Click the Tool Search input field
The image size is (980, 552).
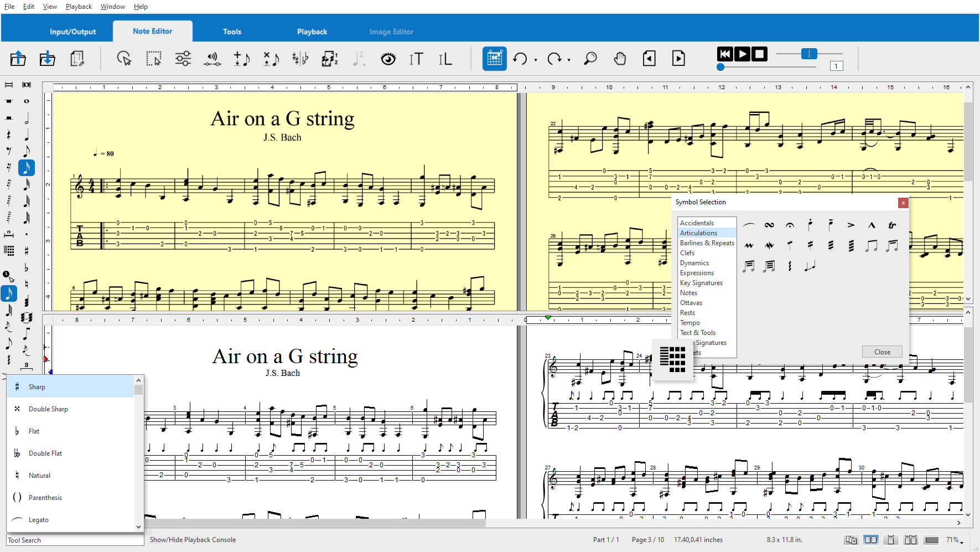75,540
